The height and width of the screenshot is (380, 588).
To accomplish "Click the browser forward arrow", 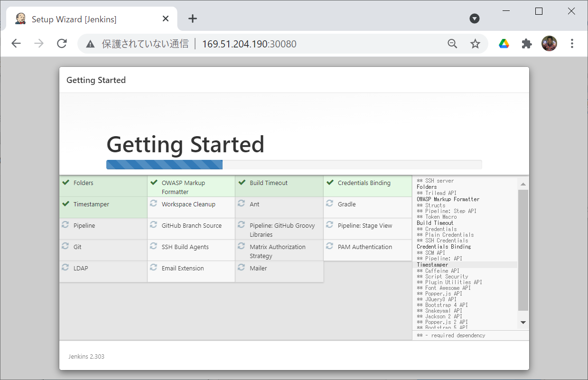I will (39, 44).
